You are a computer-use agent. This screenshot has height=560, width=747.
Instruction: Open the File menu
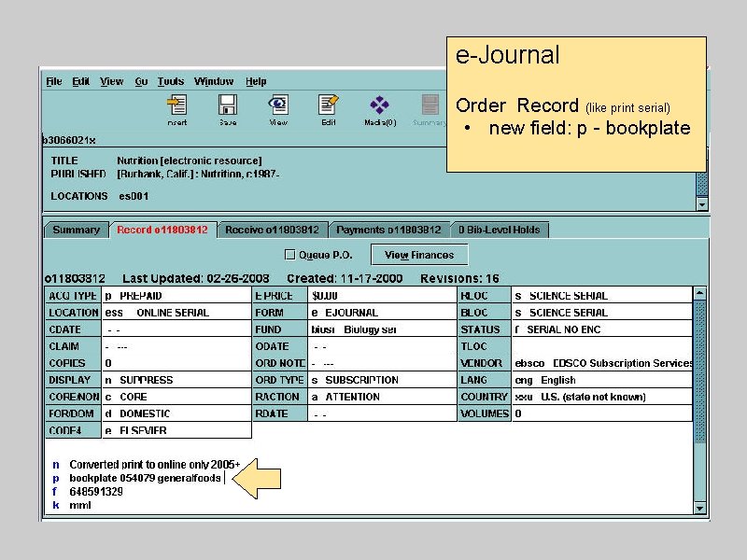tap(54, 81)
